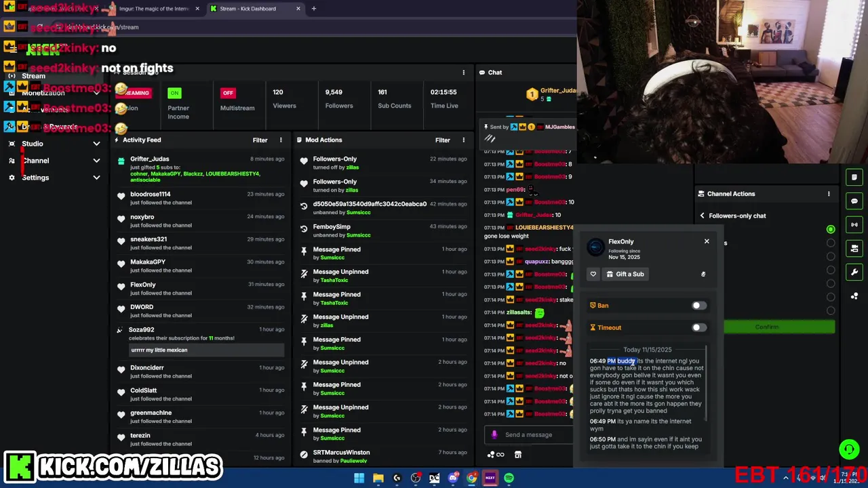Click the 02:15:55 Time Live stat
868x488 pixels.
[x=444, y=99]
